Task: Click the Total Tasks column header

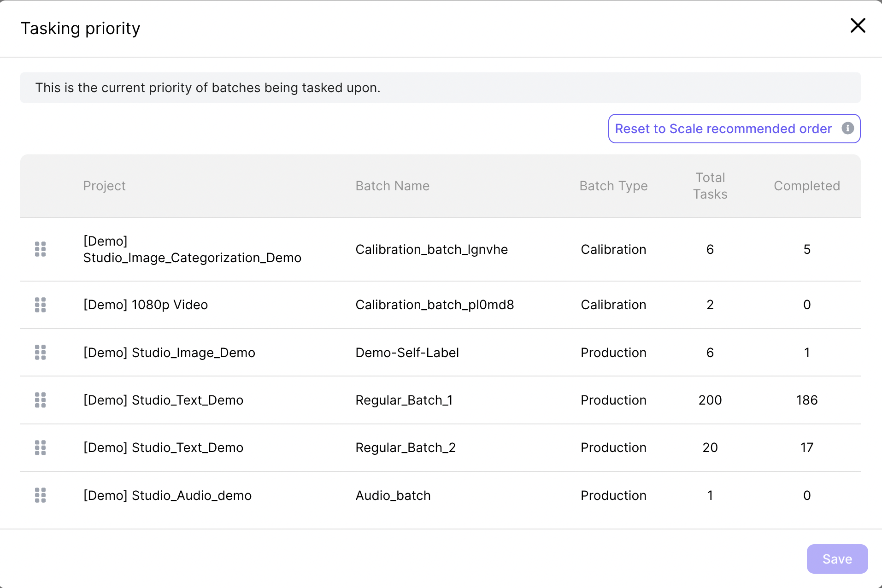Action: 710,186
